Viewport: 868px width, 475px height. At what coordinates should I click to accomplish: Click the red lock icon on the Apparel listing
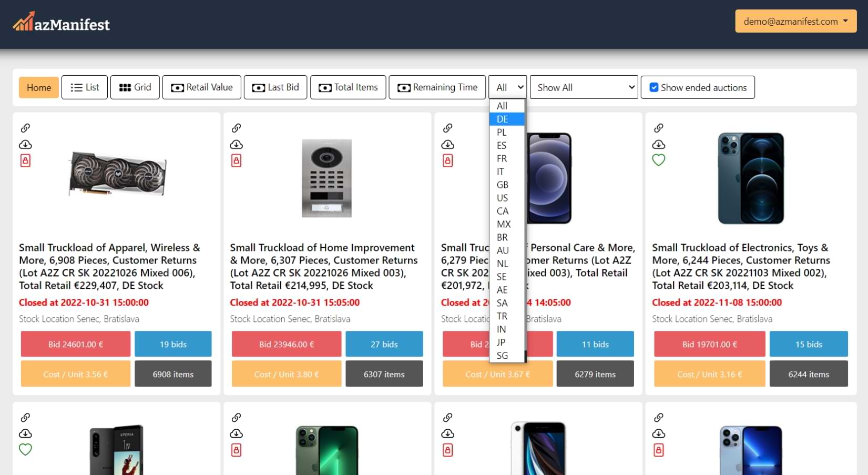point(25,160)
